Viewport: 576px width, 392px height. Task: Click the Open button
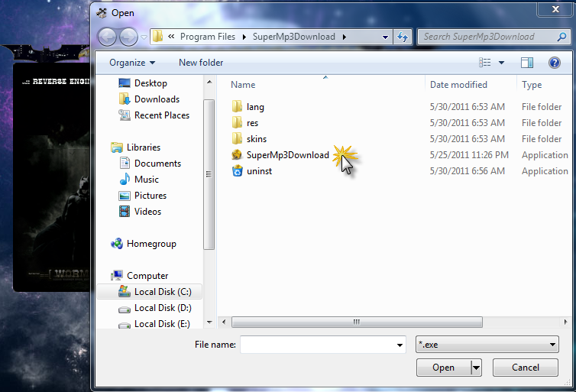443,368
